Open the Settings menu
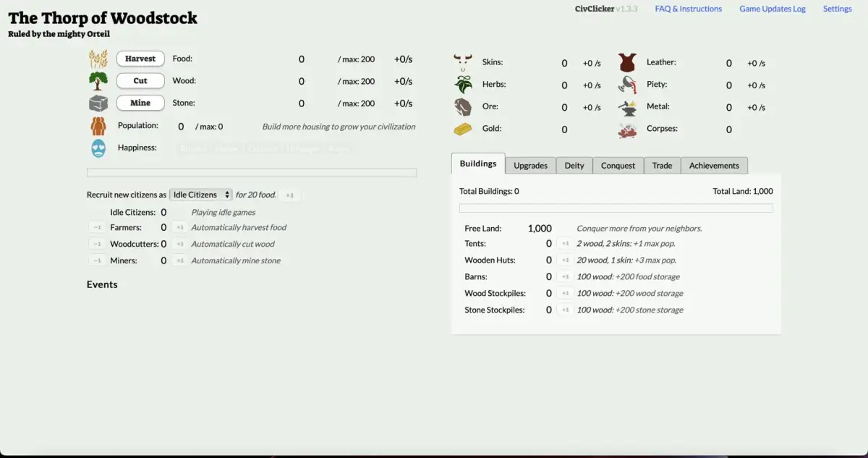The image size is (868, 458). tap(837, 9)
